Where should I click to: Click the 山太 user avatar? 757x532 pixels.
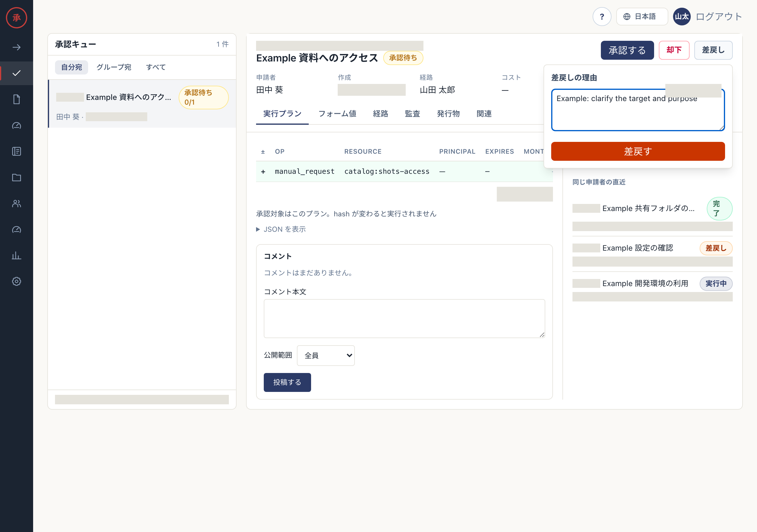click(682, 17)
